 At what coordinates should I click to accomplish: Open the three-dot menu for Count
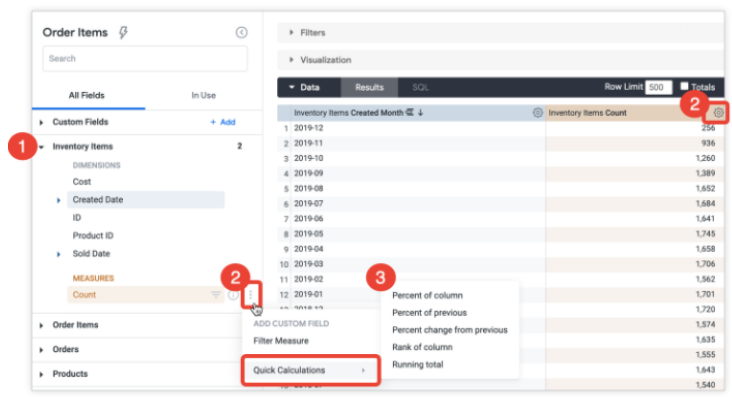click(x=251, y=295)
